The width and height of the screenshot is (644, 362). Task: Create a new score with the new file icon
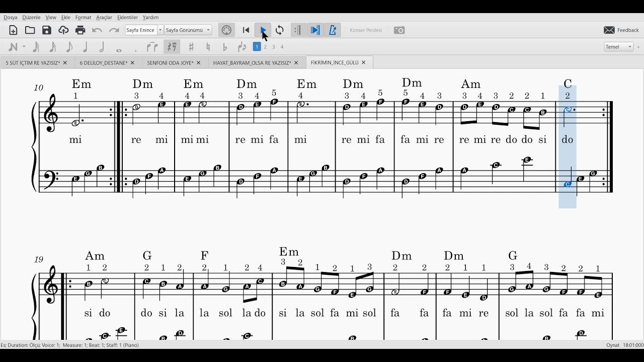point(13,30)
